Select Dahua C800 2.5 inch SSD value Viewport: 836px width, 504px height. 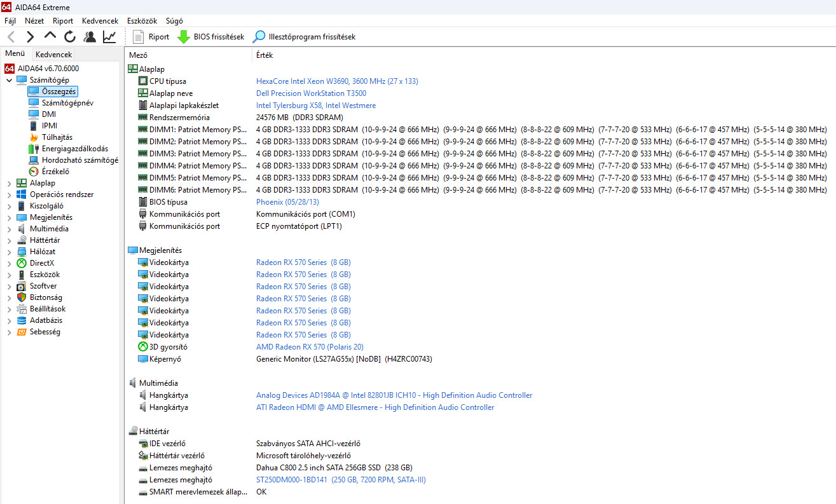click(x=334, y=468)
